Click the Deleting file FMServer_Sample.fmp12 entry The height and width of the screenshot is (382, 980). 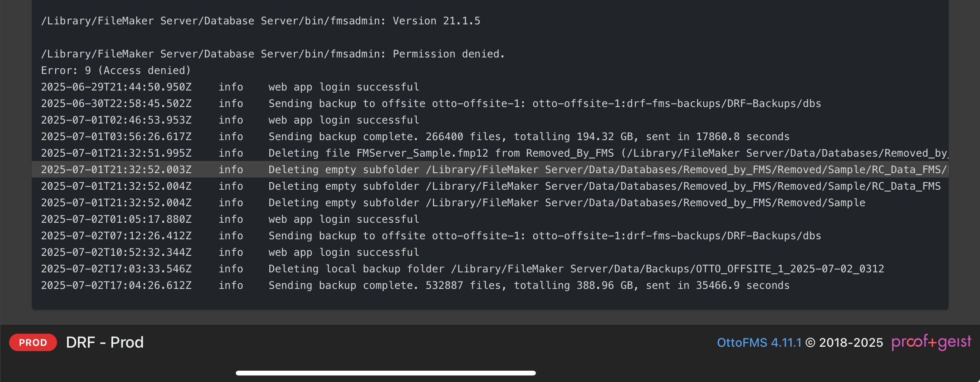point(495,153)
